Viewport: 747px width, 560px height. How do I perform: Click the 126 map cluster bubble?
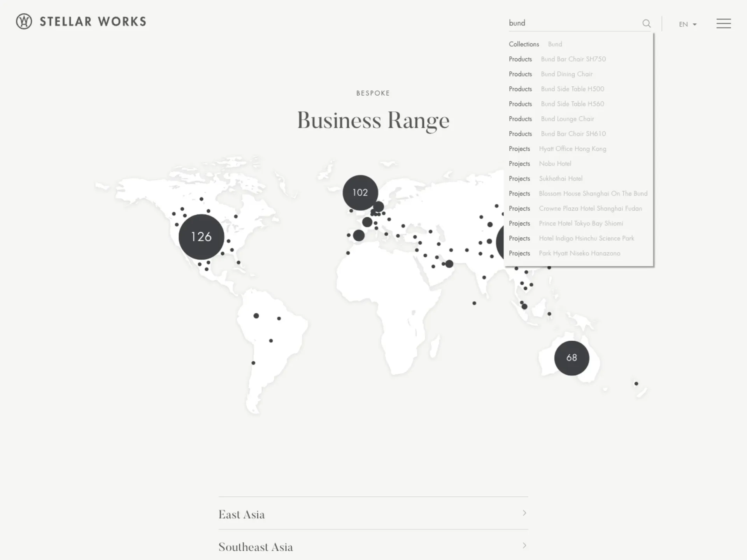(x=201, y=236)
